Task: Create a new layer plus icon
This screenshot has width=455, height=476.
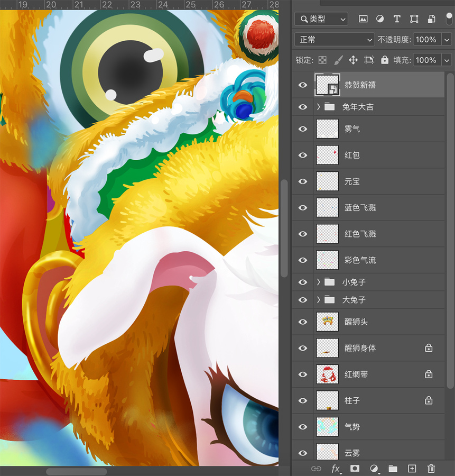Action: (x=412, y=469)
